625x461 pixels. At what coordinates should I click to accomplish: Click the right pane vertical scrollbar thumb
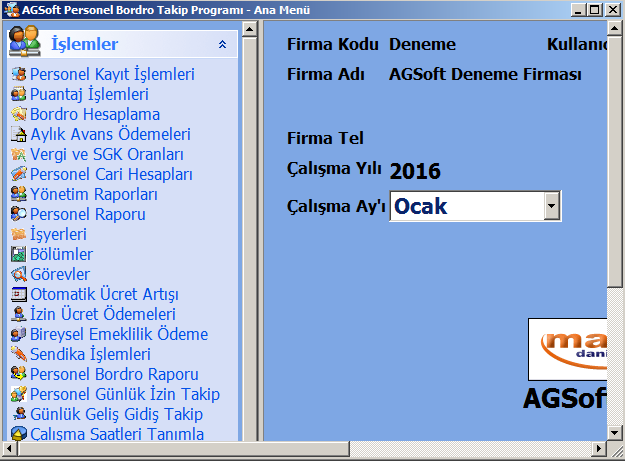tap(614, 161)
